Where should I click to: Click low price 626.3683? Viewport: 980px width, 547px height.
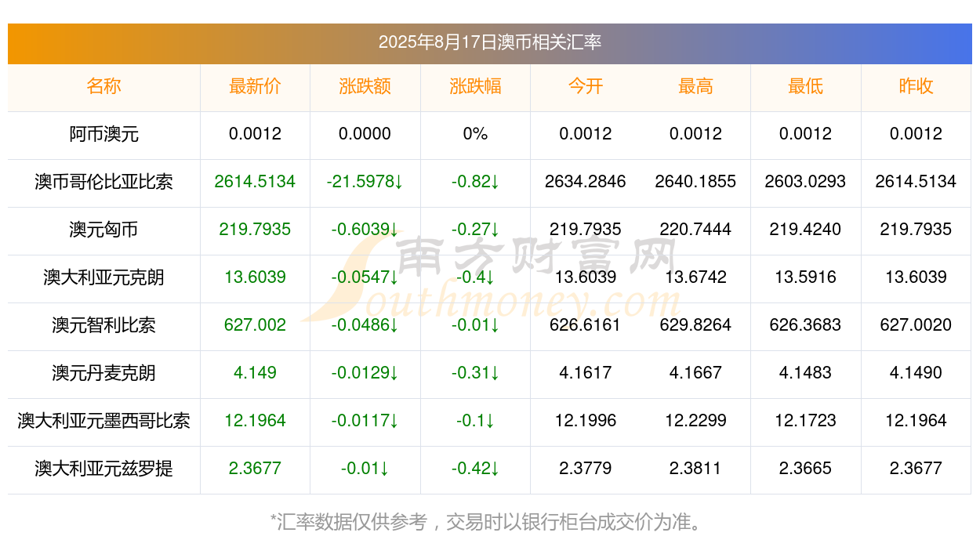(806, 325)
